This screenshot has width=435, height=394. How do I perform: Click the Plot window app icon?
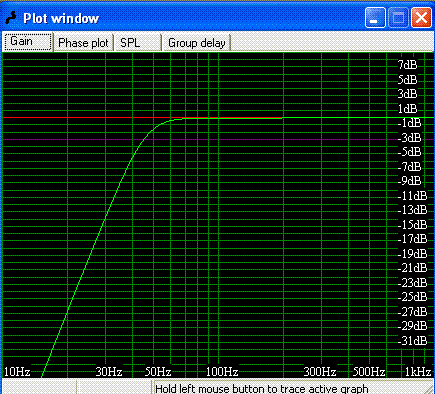click(x=11, y=18)
